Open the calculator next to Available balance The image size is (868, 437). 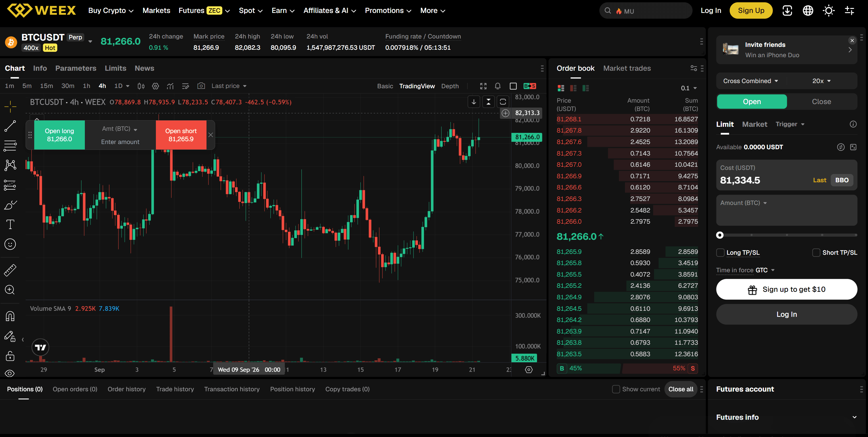853,147
